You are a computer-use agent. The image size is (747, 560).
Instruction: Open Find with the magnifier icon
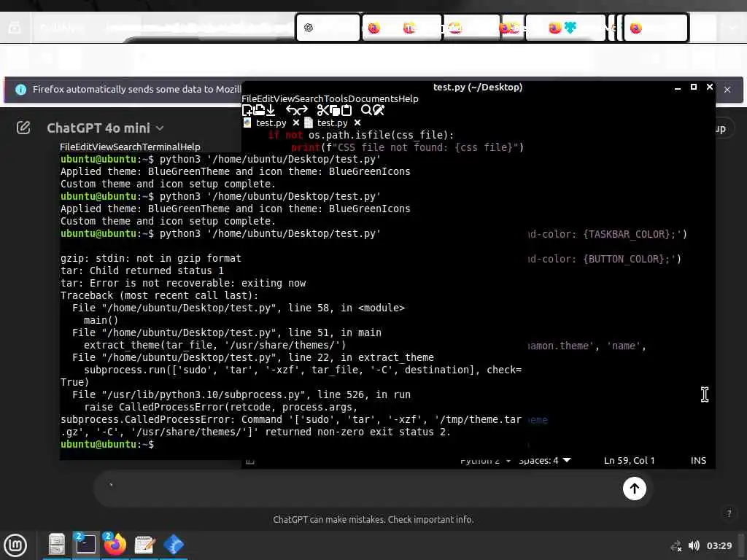366,111
